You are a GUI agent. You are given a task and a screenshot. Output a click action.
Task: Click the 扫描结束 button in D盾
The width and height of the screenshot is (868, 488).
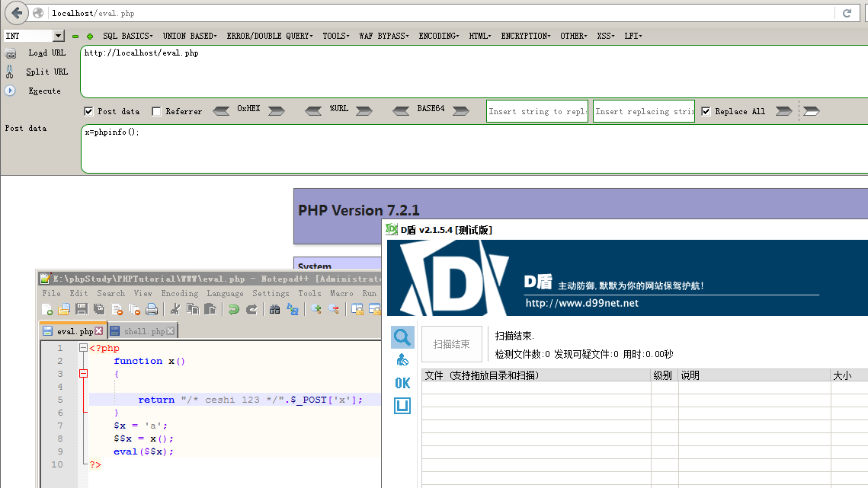[x=452, y=344]
